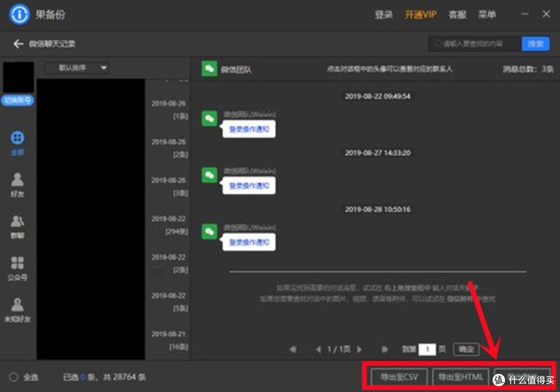Click the account avatar thumbnail
Screen dimensions: 560x392
(x=19, y=77)
